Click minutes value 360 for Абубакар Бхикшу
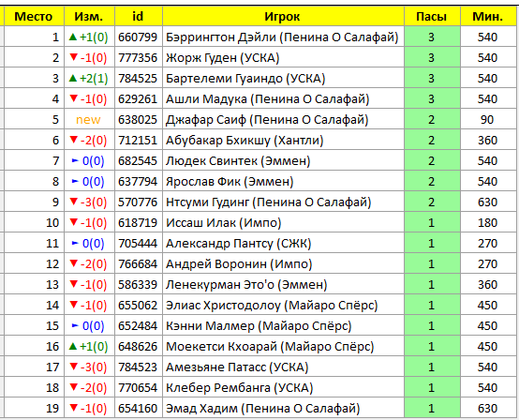 [x=487, y=140]
